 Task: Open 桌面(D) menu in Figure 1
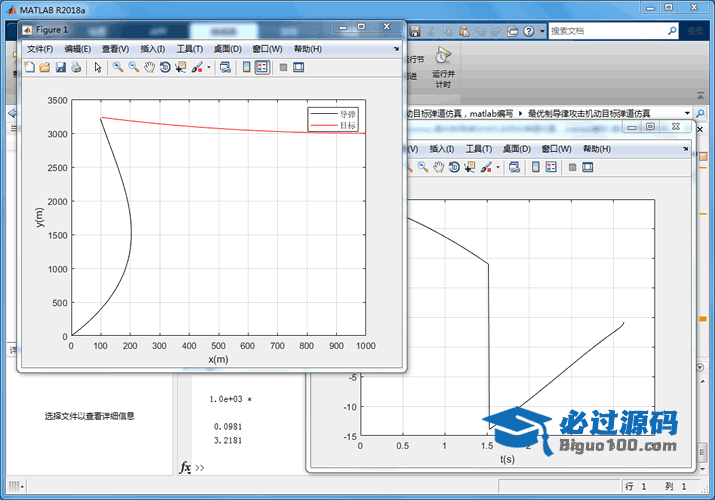point(228,49)
